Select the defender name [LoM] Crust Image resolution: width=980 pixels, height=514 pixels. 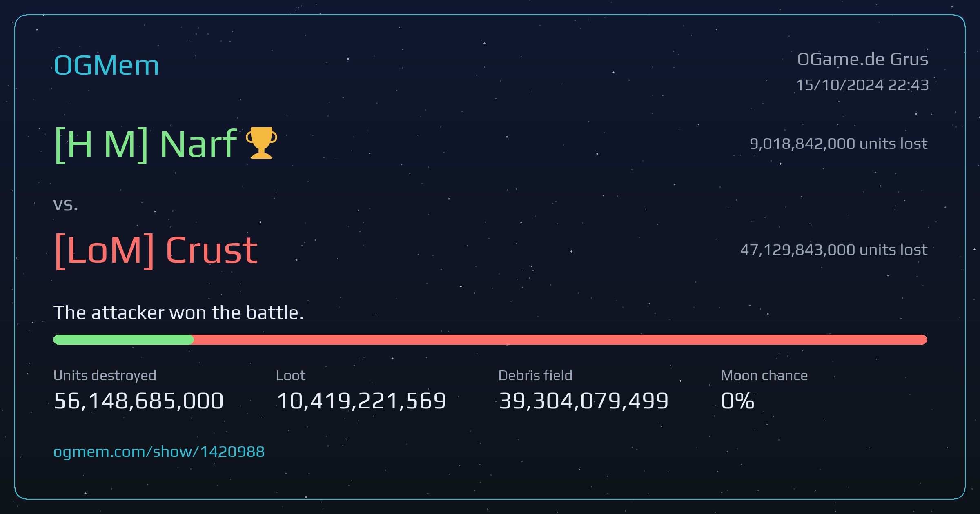tap(156, 250)
